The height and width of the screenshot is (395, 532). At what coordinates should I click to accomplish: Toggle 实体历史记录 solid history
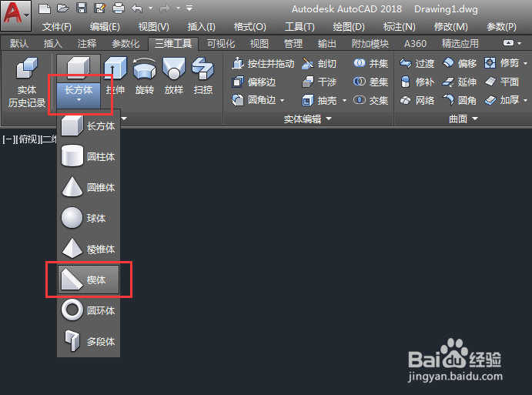tap(26, 82)
